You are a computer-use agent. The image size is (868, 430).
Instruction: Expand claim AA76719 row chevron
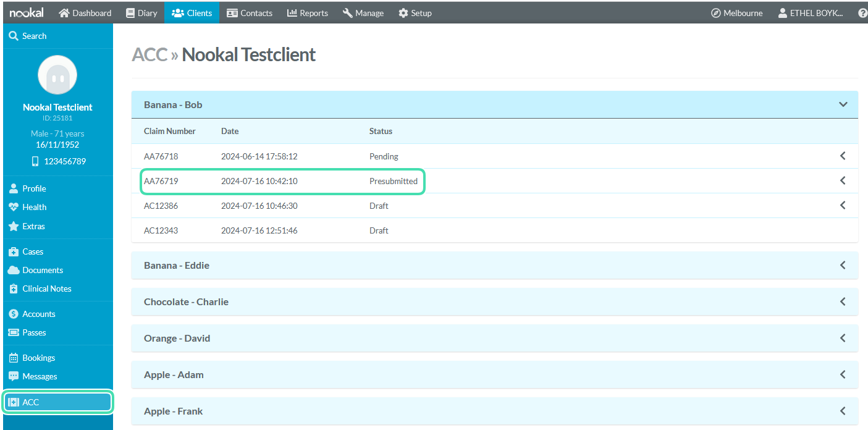(843, 180)
